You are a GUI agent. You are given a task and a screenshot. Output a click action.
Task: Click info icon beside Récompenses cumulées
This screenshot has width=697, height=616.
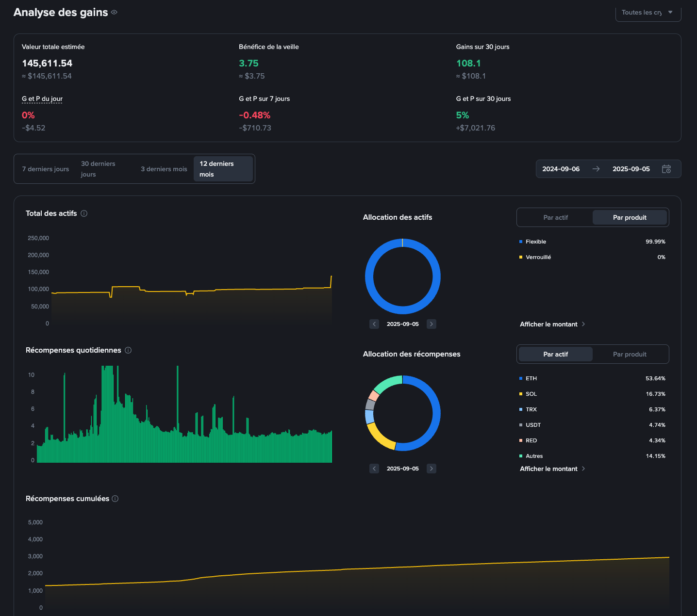click(115, 499)
